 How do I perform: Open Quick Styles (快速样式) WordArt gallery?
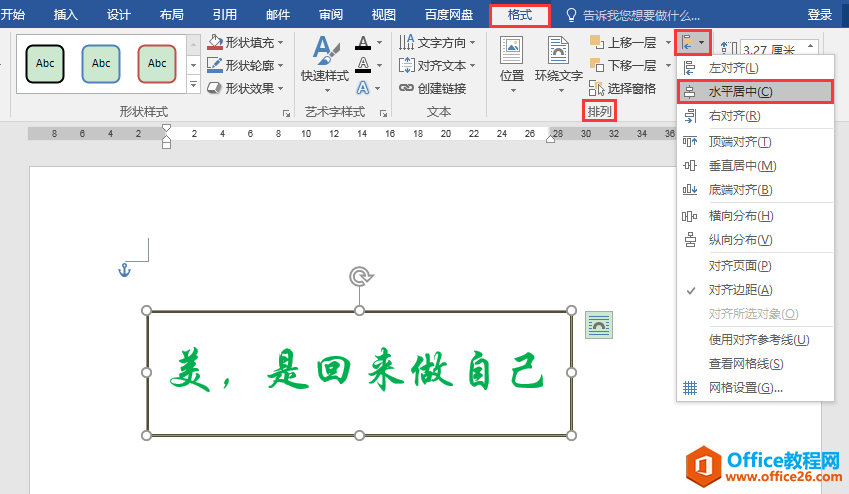pos(325,64)
